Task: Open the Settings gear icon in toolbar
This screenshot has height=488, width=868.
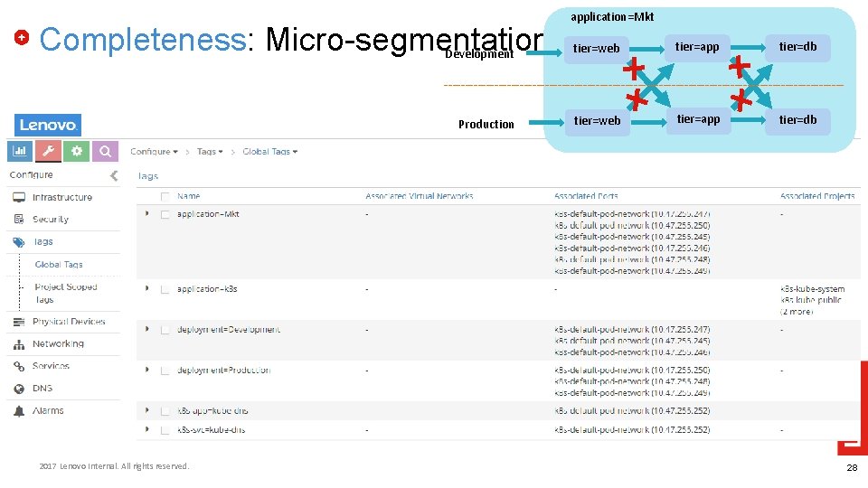Action: pos(76,151)
